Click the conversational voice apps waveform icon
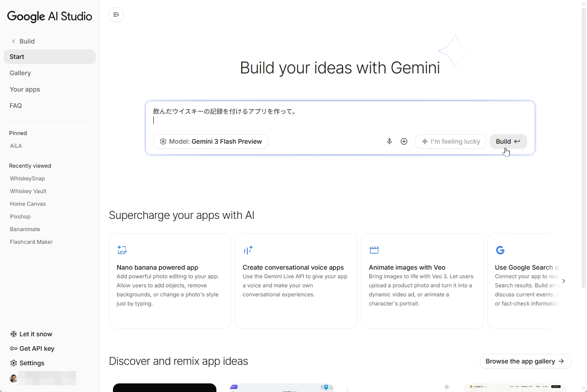Image resolution: width=587 pixels, height=392 pixels. point(248,250)
